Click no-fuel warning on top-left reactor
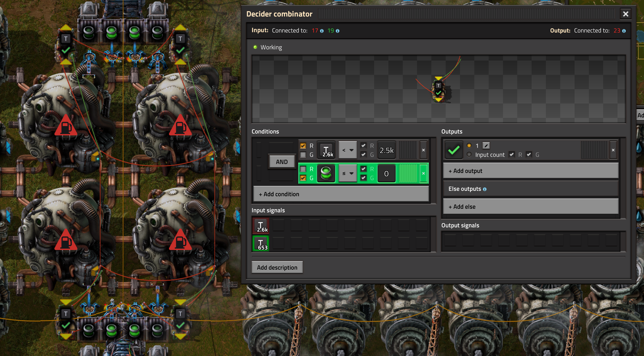 66,125
